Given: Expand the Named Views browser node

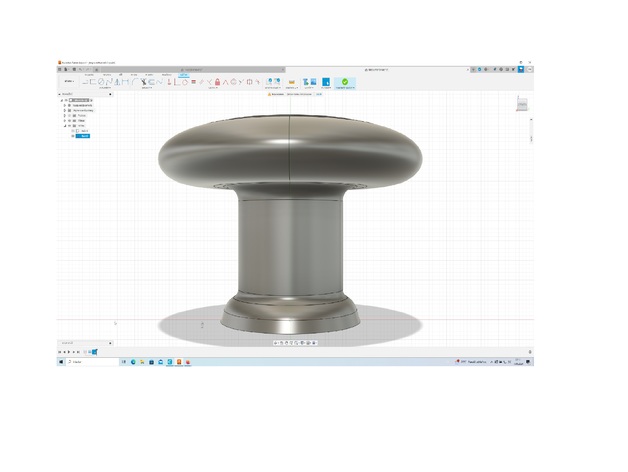Looking at the screenshot, I should (66, 110).
